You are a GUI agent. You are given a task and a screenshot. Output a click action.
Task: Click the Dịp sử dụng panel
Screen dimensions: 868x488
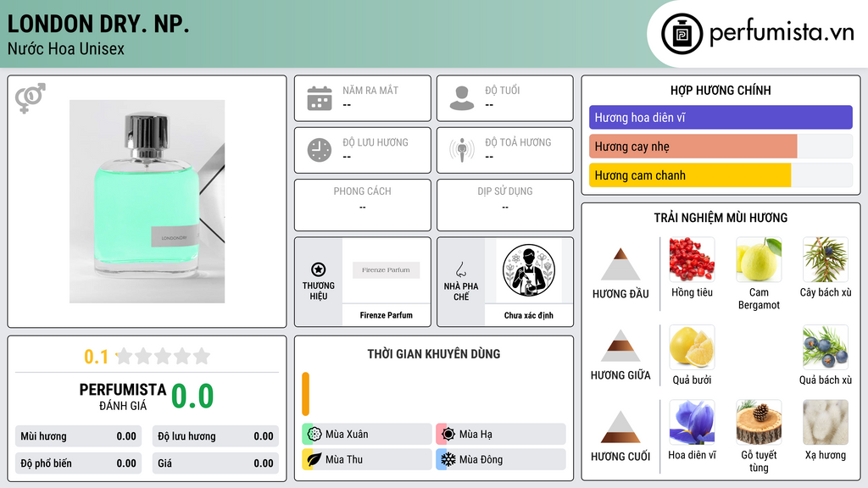pyautogui.click(x=505, y=205)
